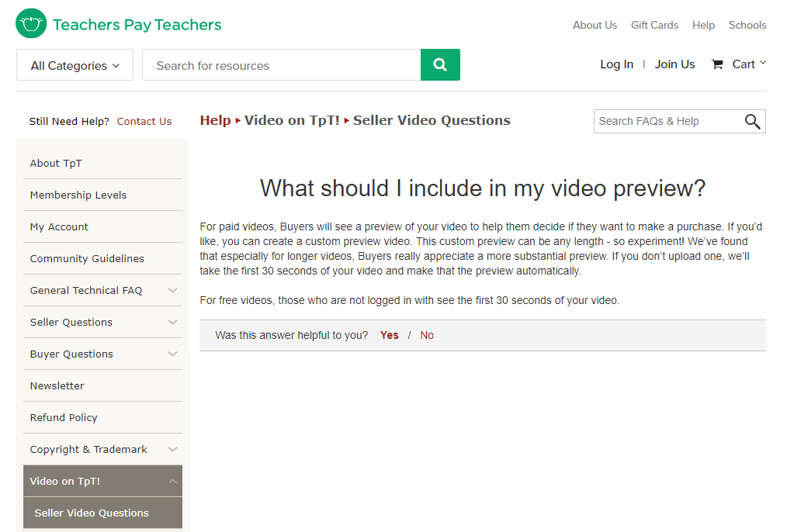
Task: Click the green search button
Action: (x=440, y=64)
